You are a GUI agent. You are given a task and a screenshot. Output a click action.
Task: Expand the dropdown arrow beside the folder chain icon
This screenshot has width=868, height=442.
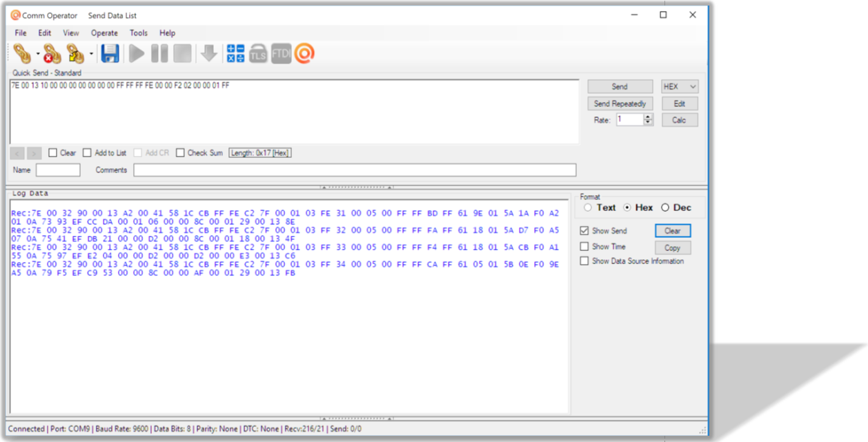pyautogui.click(x=91, y=53)
